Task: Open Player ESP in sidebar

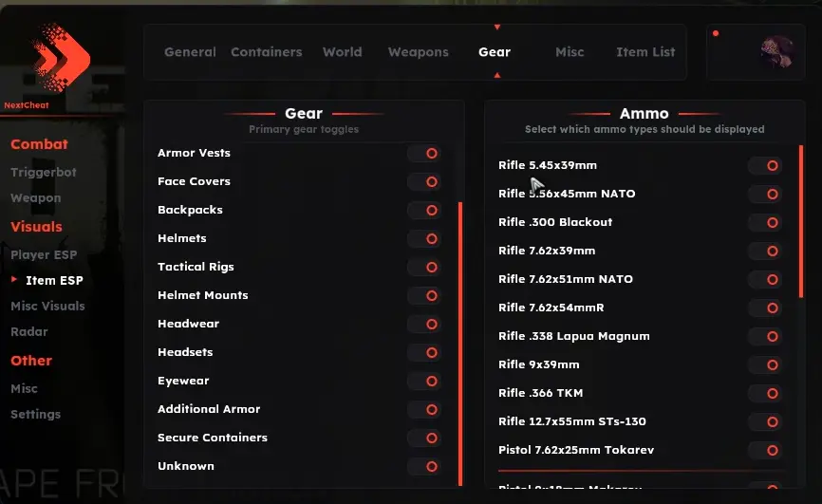Action: click(x=44, y=255)
